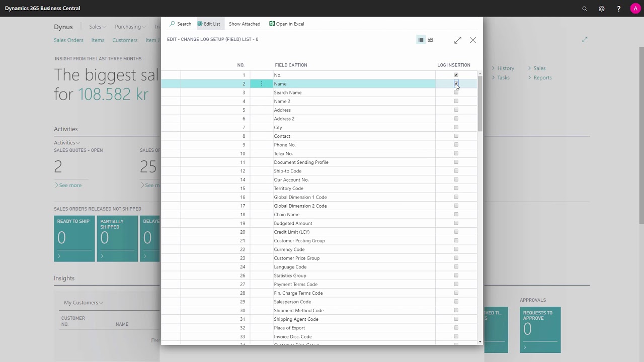This screenshot has height=362, width=644.
Task: Select the Salesperson Code row
Action: pos(319,302)
